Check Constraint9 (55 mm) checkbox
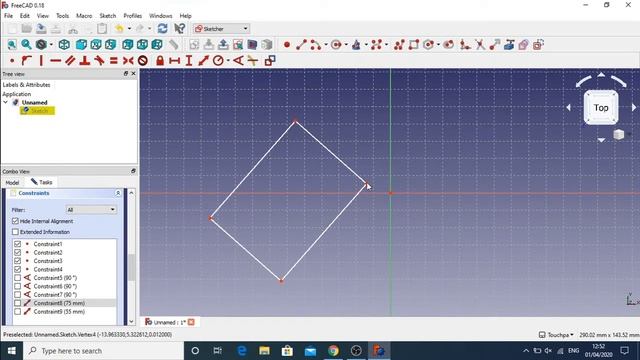The height and width of the screenshot is (360, 640). tap(18, 311)
